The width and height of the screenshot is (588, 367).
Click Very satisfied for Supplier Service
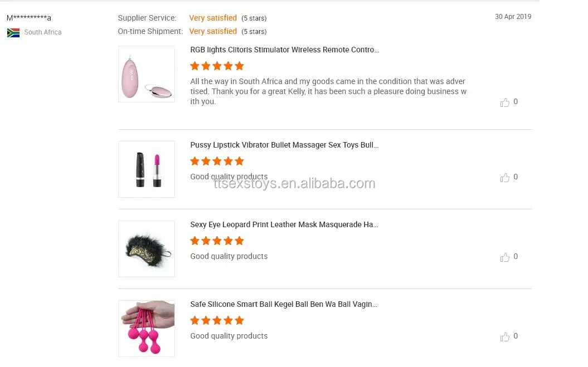pos(212,18)
